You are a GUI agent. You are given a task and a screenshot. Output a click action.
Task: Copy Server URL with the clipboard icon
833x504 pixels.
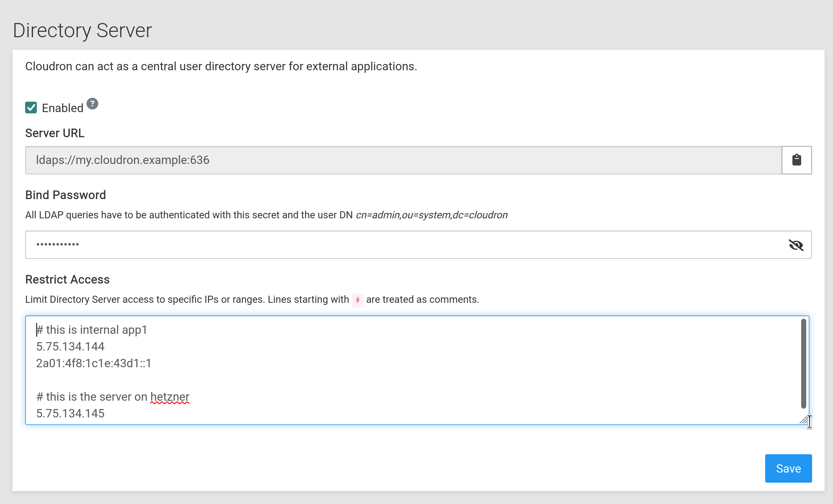796,160
